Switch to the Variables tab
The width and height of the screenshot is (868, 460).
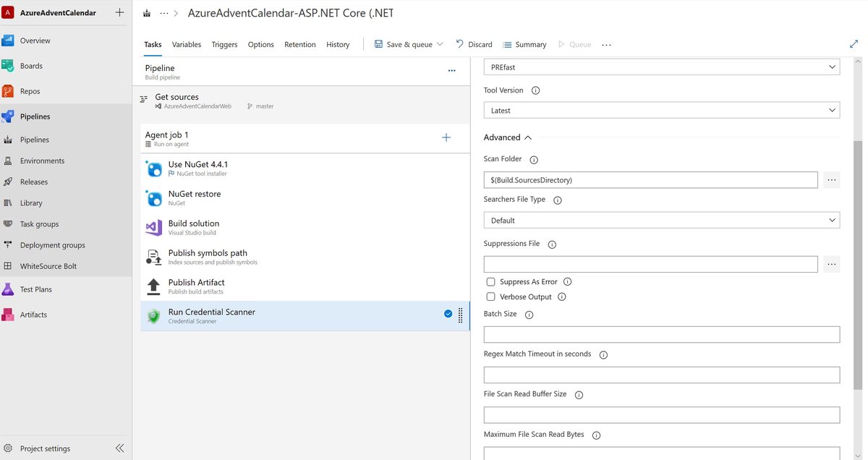point(187,44)
